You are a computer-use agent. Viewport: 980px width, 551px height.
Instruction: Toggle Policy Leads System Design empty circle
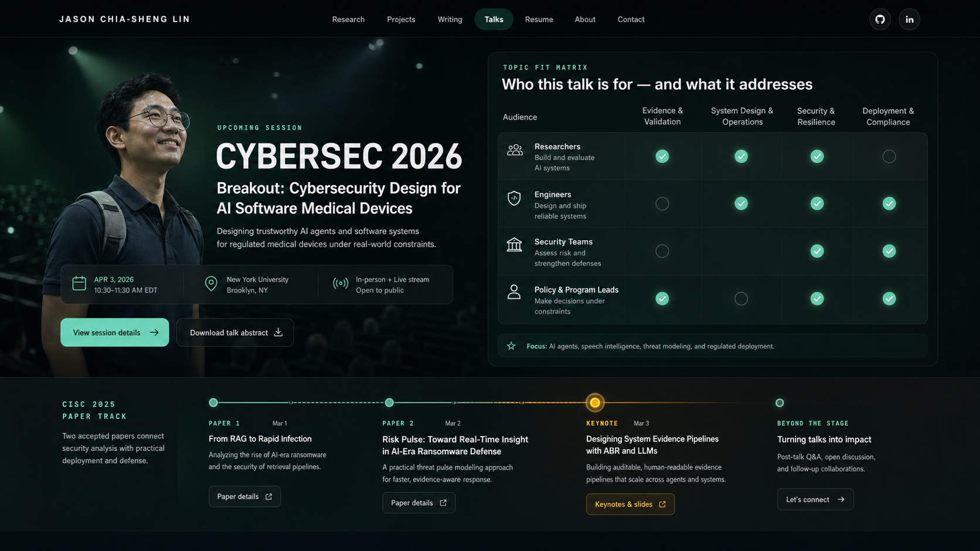coord(741,298)
